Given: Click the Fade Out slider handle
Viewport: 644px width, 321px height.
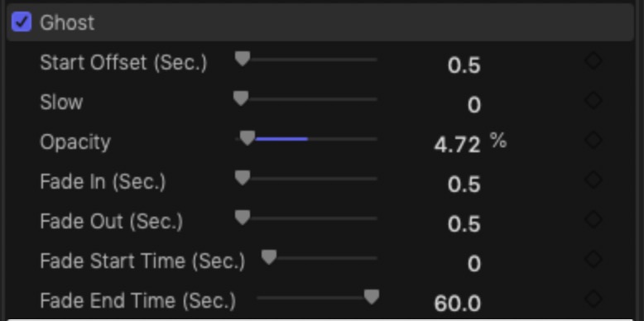Looking at the screenshot, I should (x=243, y=218).
